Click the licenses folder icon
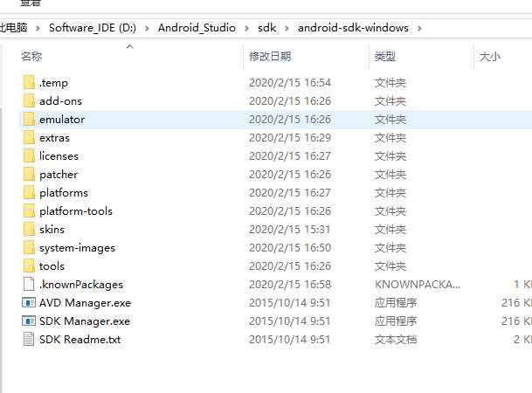Screen dimensions: 532x393 coord(29,155)
